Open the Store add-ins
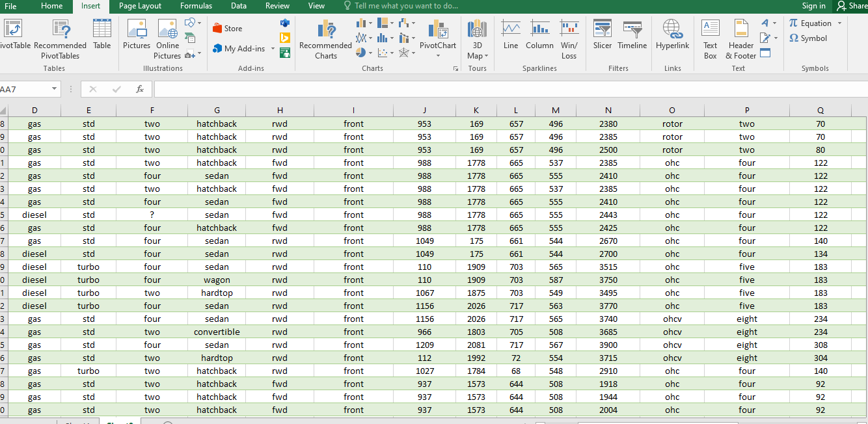Screen dimensions: 868x424 (228, 28)
